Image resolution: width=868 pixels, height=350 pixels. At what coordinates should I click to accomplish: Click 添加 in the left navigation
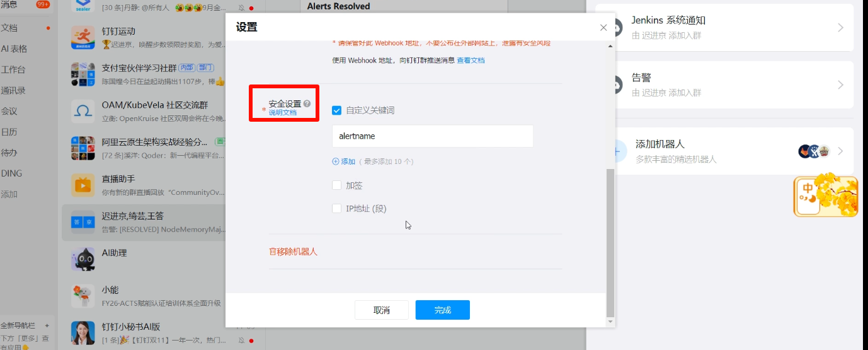point(9,194)
